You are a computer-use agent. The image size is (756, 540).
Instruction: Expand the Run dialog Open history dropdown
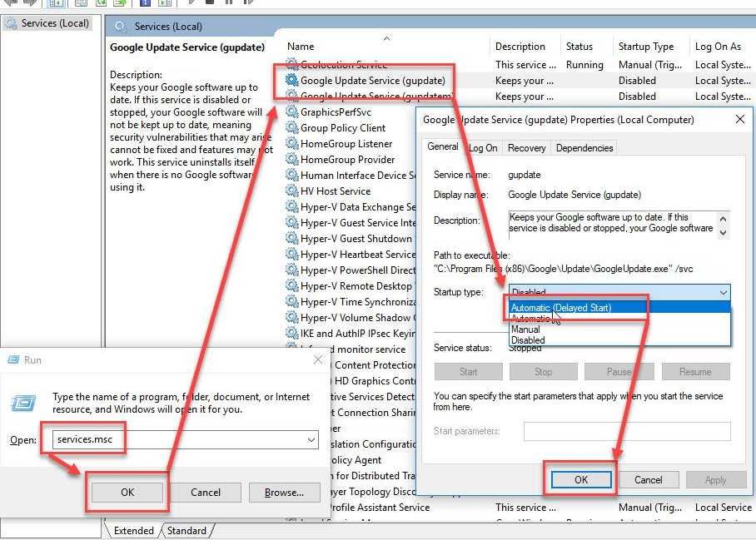[x=311, y=440]
